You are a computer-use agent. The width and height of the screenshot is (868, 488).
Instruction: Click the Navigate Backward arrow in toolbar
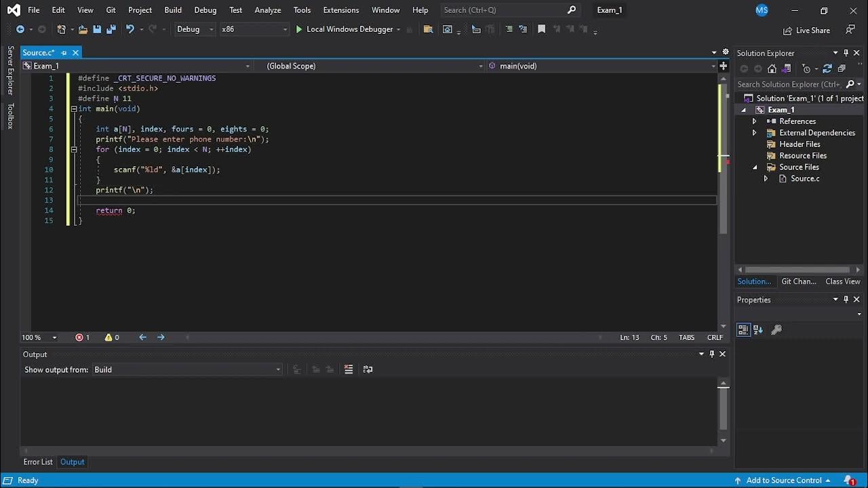pyautogui.click(x=20, y=29)
